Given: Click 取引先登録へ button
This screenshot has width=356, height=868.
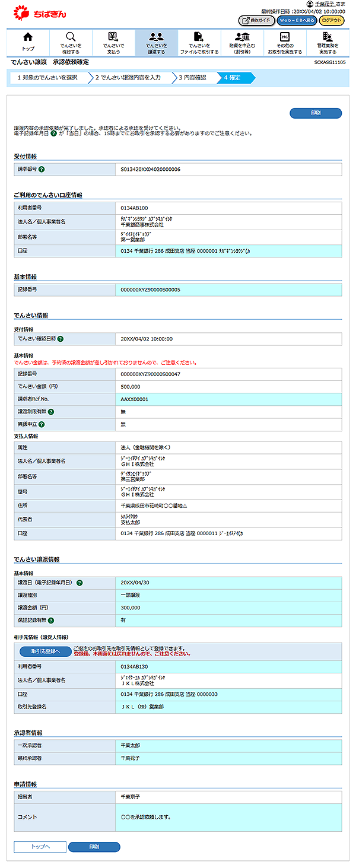Looking at the screenshot, I should (46, 651).
